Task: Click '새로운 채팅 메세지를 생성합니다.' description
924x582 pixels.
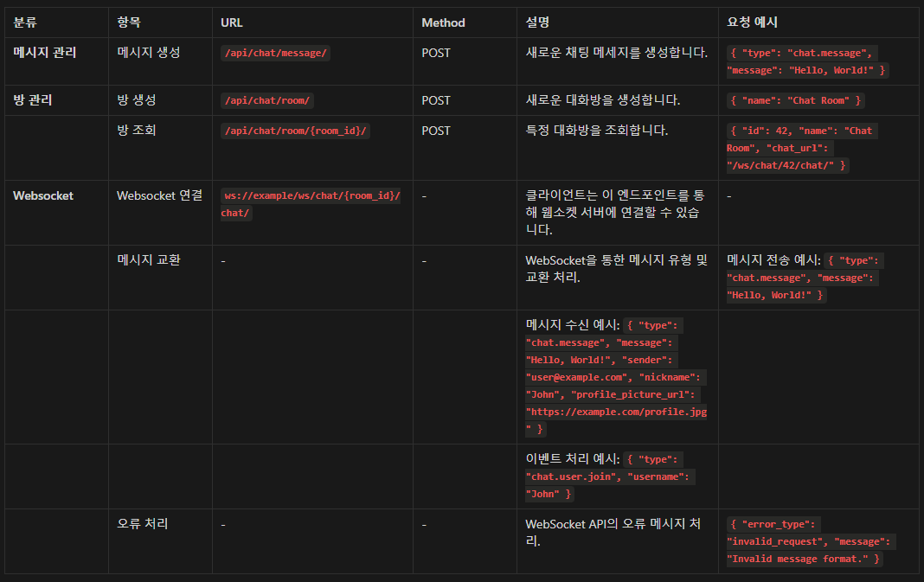Action: [616, 53]
